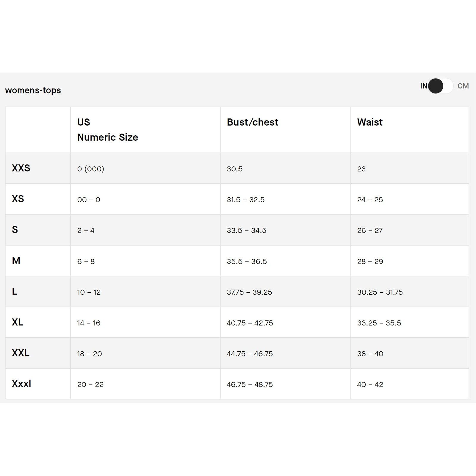Select the S size row label

[15, 230]
